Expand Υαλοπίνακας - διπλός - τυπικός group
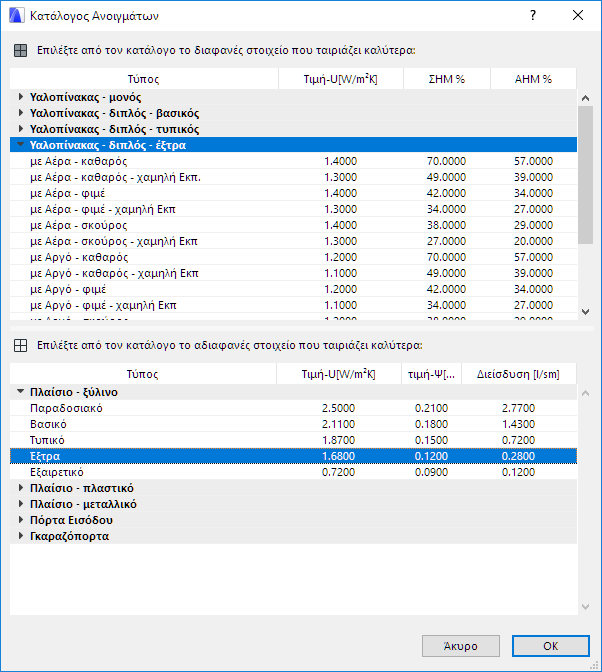The image size is (602, 672). (21, 129)
